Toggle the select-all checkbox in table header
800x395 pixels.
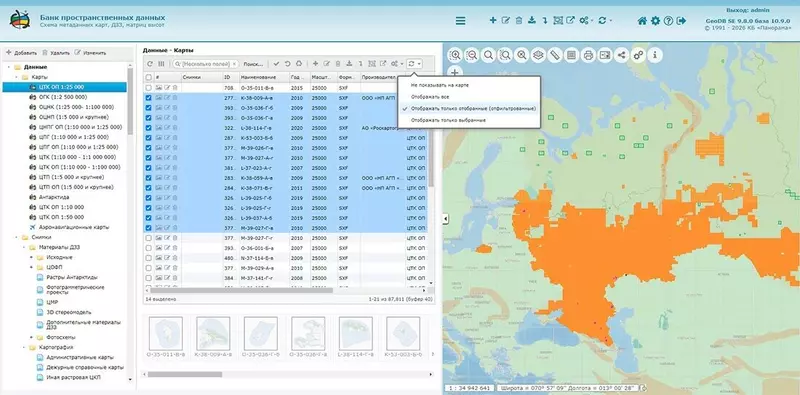pos(148,77)
